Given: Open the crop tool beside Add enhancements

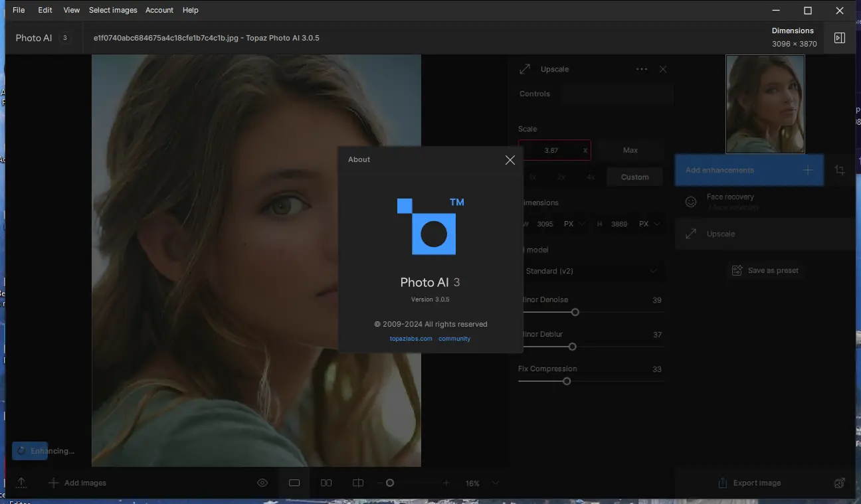Looking at the screenshot, I should coord(840,170).
